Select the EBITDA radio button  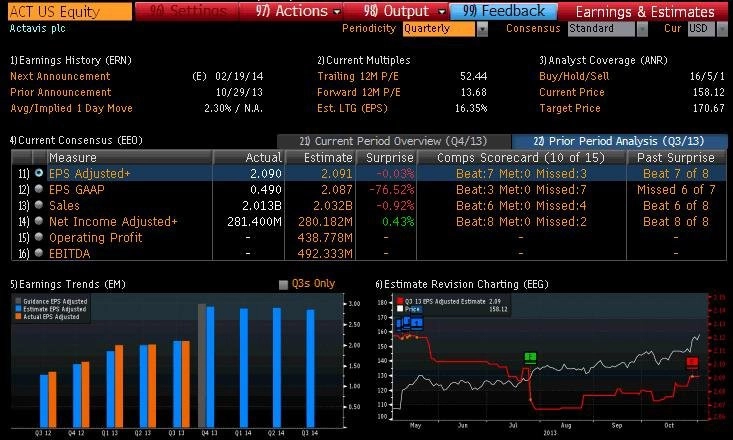coord(39,253)
